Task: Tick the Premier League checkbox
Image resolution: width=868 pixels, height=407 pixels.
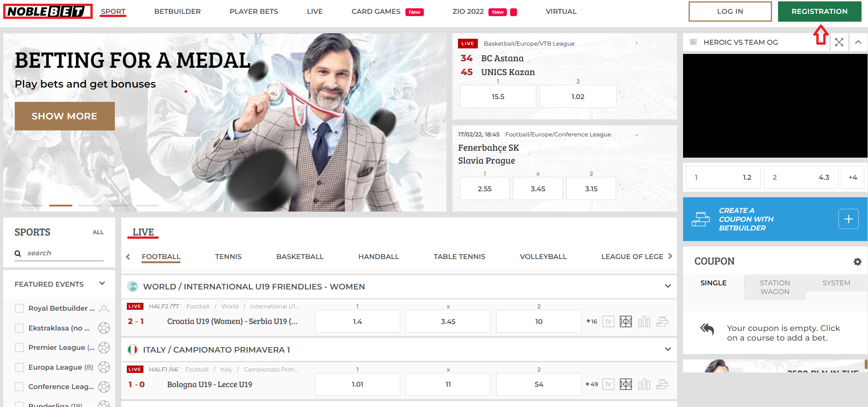Action: coord(19,348)
